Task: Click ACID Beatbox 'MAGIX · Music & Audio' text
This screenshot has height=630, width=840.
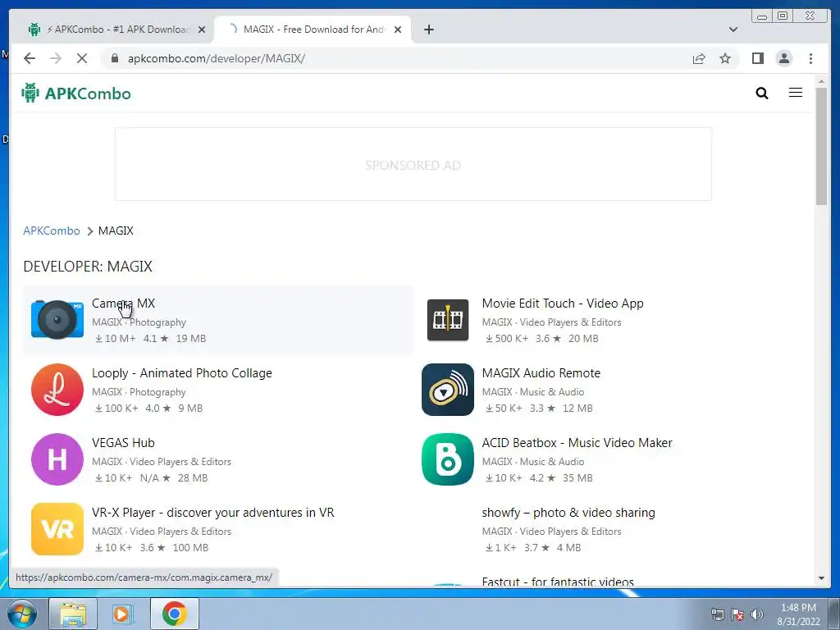Action: (x=533, y=462)
